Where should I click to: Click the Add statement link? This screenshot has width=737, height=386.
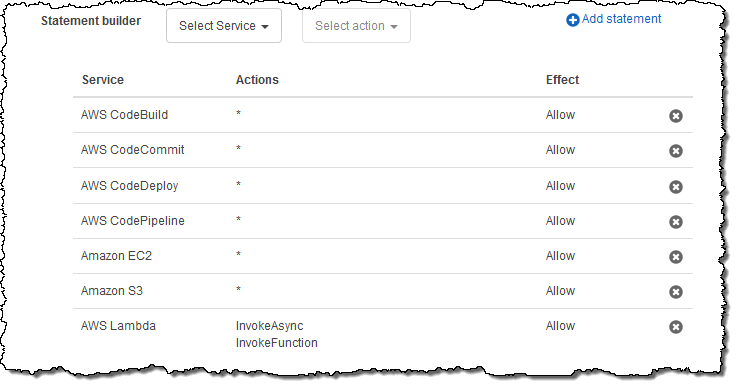[621, 19]
